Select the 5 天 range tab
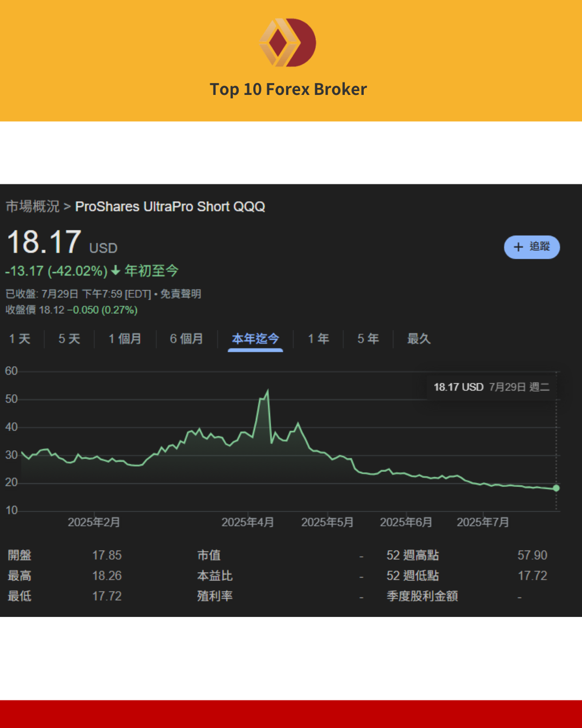582x728 pixels. (70, 339)
